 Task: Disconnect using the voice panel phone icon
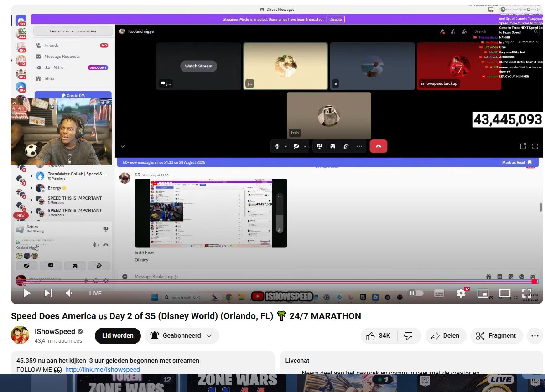[x=106, y=245]
